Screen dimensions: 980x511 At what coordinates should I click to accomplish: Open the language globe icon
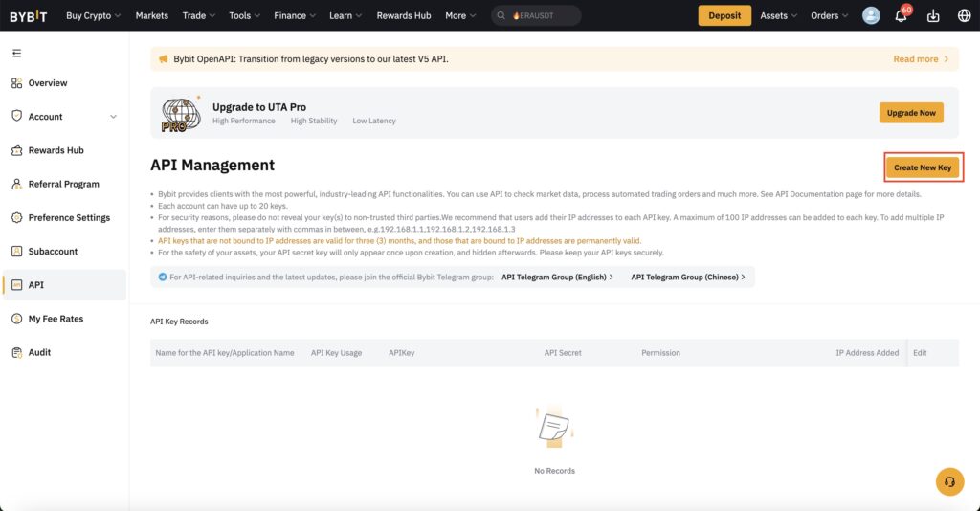point(965,15)
